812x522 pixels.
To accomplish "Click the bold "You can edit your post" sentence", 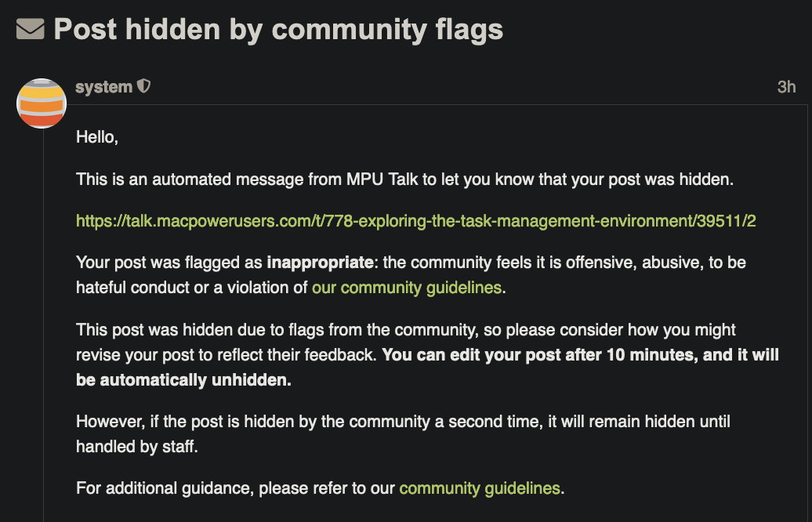I will 580,355.
